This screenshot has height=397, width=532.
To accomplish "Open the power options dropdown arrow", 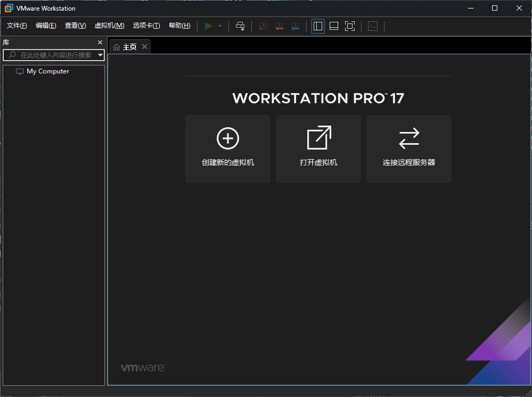I will pyautogui.click(x=220, y=26).
